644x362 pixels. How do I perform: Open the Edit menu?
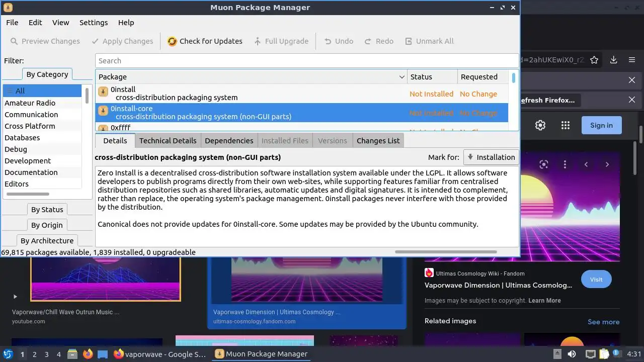35,23
